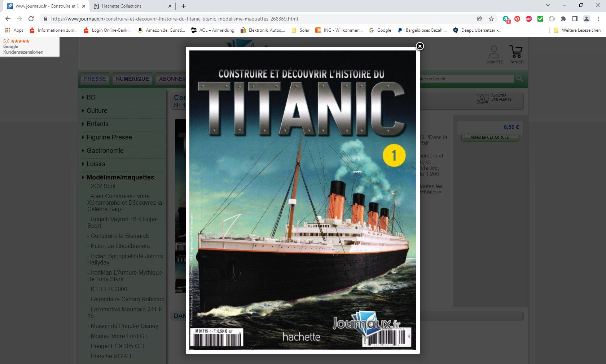The image size is (606, 364).
Task: Open the Construire le Bismarck link
Action: coord(120,236)
